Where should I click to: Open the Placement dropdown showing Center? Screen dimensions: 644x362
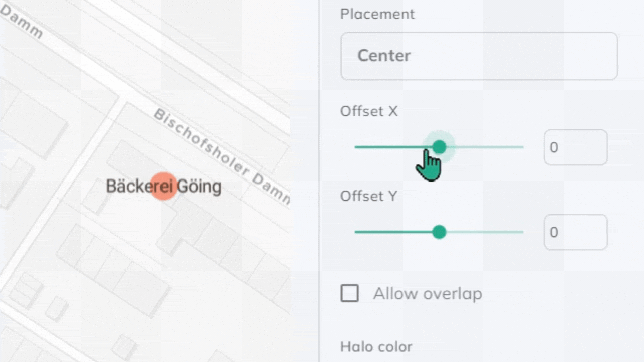point(478,56)
